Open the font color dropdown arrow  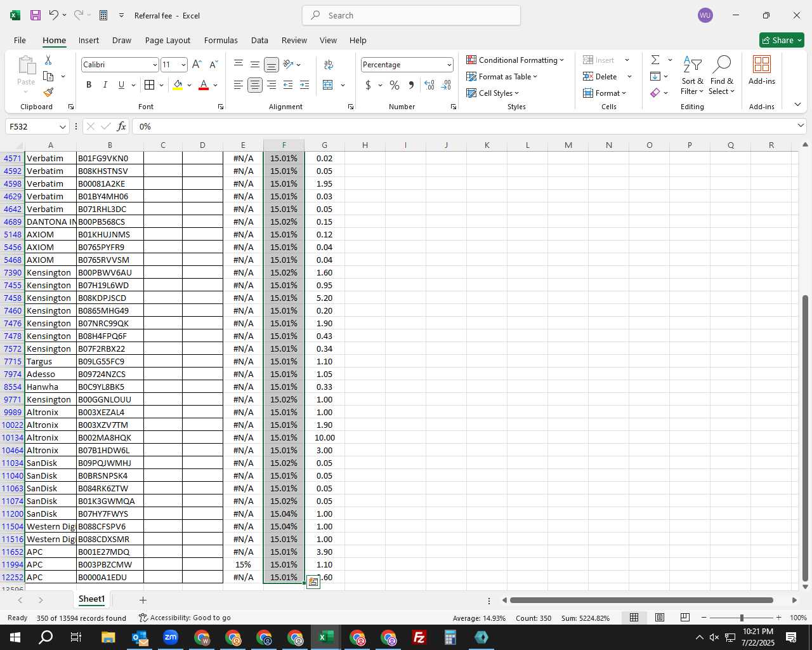click(216, 85)
